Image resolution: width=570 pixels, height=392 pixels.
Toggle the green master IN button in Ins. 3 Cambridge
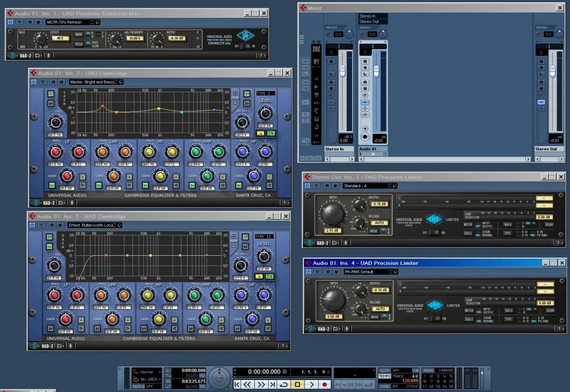269,276
